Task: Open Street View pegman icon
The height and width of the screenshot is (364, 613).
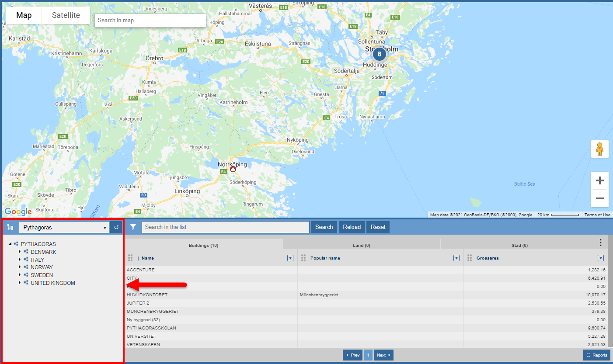Action: (599, 149)
